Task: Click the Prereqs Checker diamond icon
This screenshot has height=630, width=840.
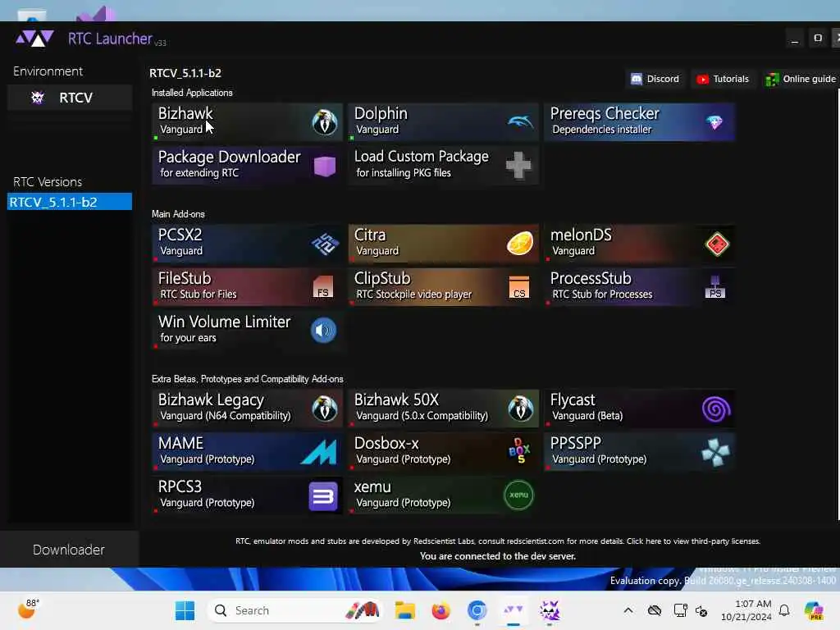Action: tap(714, 122)
